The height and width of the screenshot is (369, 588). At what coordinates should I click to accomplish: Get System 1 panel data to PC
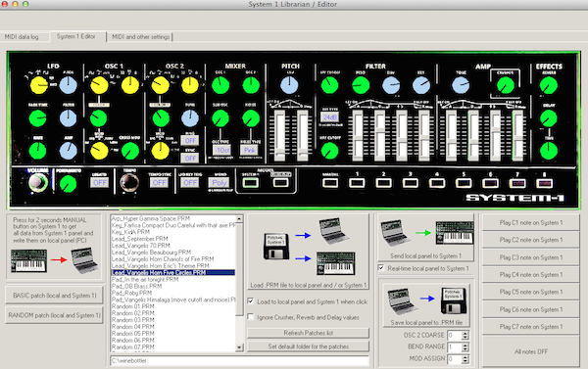click(54, 248)
